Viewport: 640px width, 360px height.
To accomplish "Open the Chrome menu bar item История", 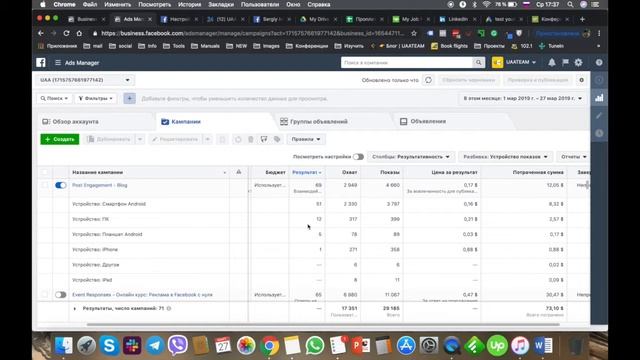I will (189, 4).
